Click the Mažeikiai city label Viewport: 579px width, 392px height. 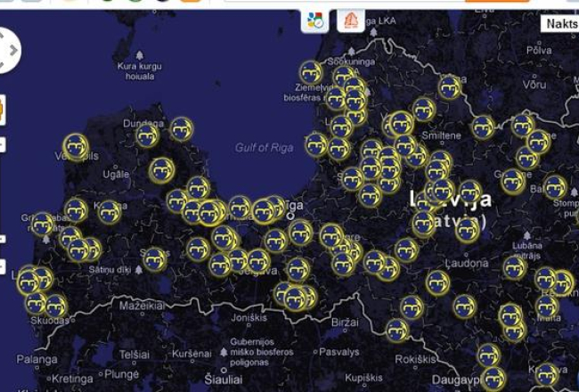(x=143, y=306)
